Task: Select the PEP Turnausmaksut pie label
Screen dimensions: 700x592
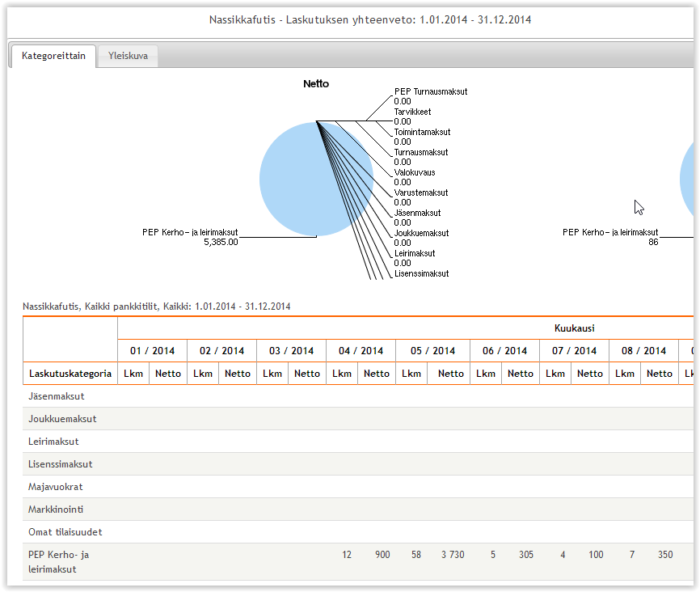Action: pos(431,91)
